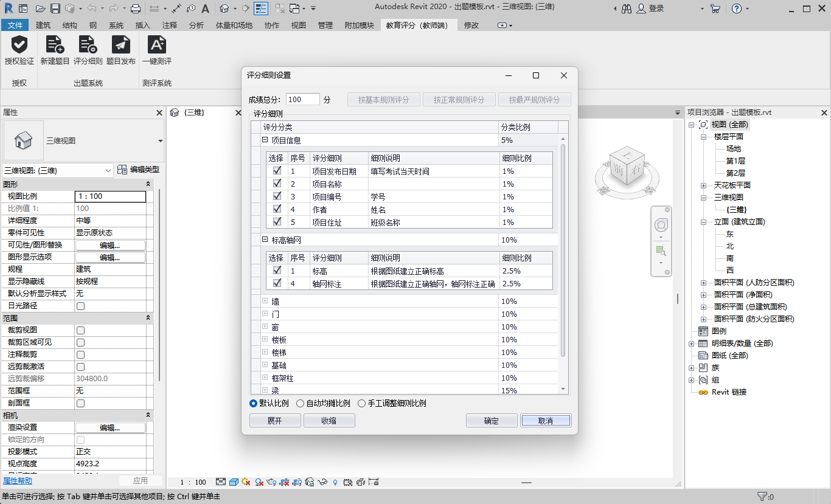This screenshot has width=831, height=504.
Task: Collapse the 标高轴网 category
Action: click(x=265, y=240)
